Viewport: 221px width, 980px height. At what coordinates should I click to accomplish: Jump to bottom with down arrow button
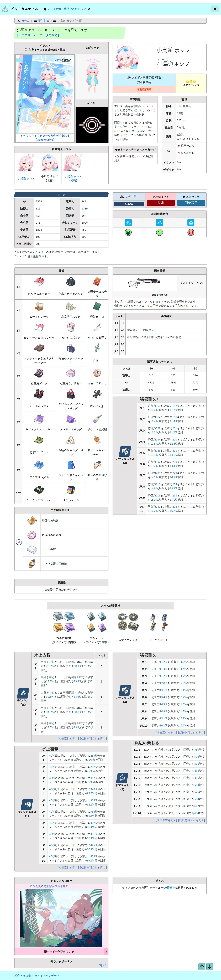click(210, 966)
